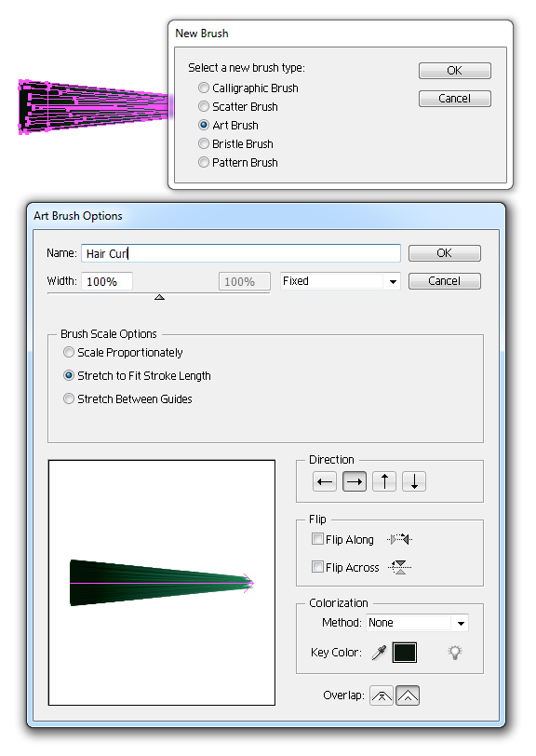Viewport: 536px width, 756px height.
Task: Click the selected hair artwork on canvas
Action: (96, 106)
